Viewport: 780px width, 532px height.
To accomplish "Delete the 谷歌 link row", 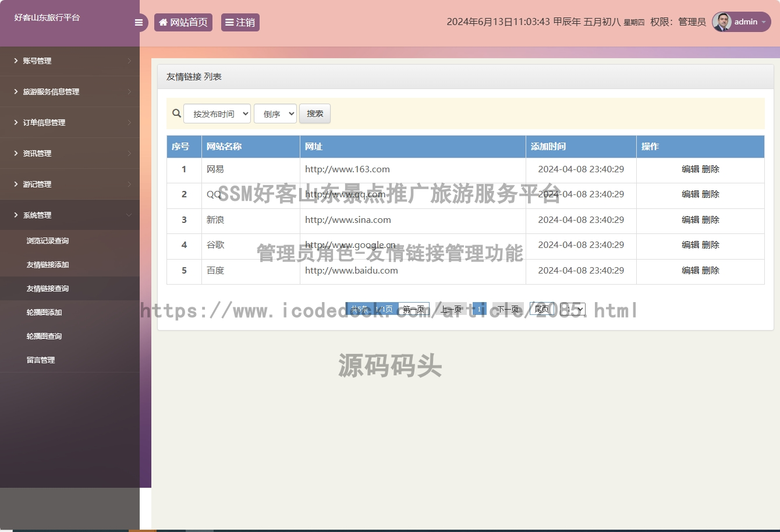I will pos(711,245).
